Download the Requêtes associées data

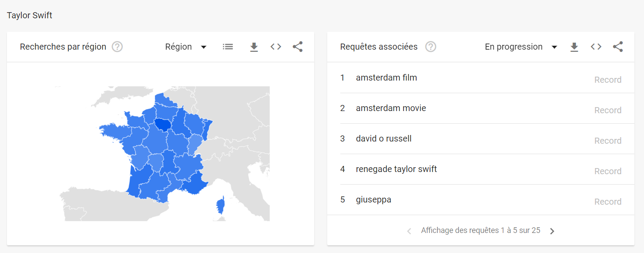pos(574,47)
